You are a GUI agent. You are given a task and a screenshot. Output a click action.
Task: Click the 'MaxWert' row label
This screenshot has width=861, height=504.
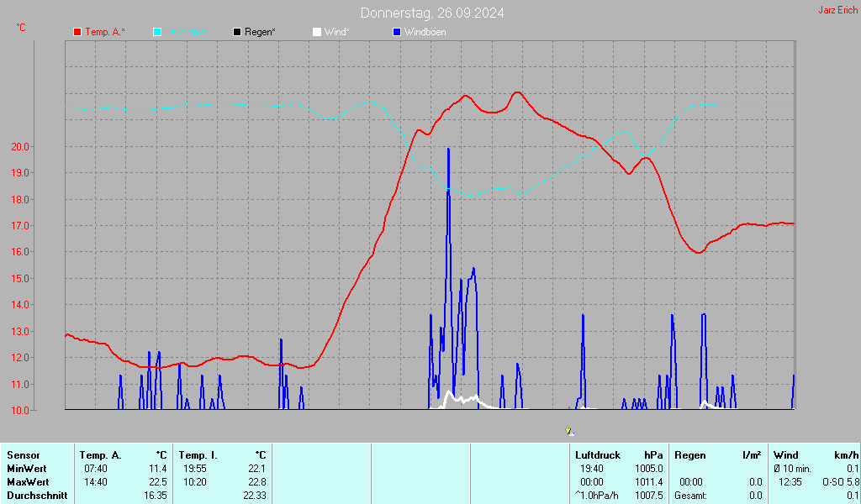(27, 482)
